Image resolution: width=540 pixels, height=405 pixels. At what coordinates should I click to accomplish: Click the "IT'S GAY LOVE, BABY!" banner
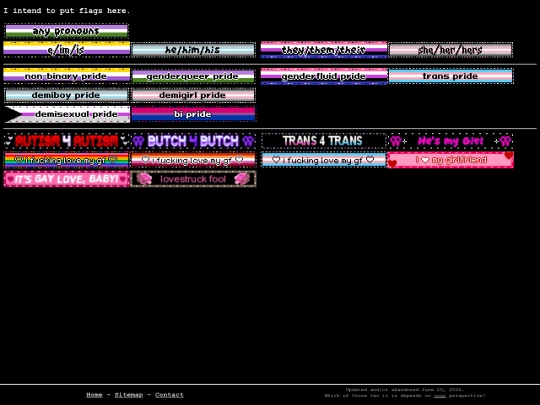(66, 179)
